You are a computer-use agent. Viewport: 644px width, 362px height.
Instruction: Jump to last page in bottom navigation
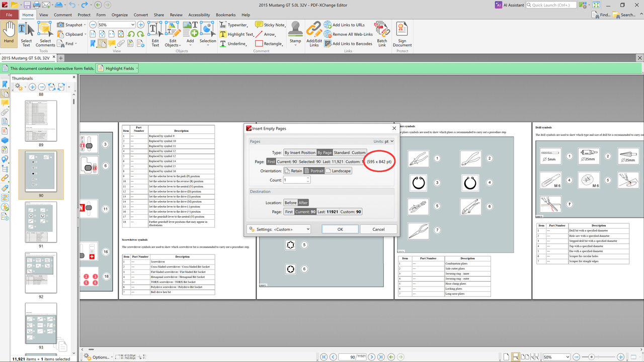click(x=382, y=357)
